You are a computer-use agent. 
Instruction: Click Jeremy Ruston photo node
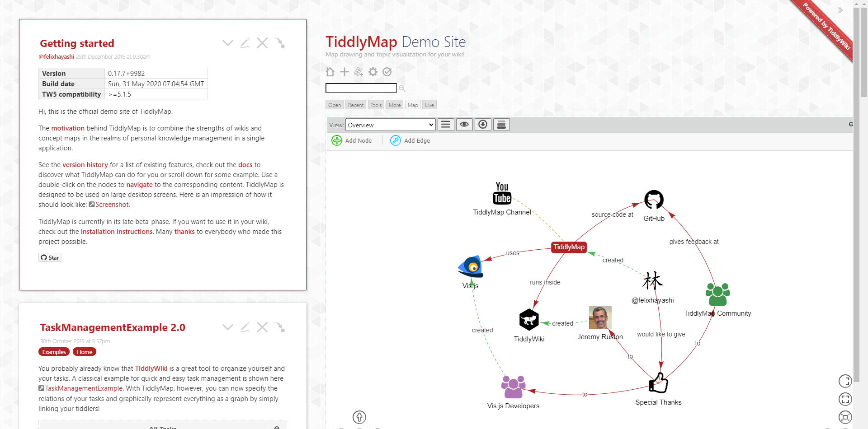coord(600,317)
